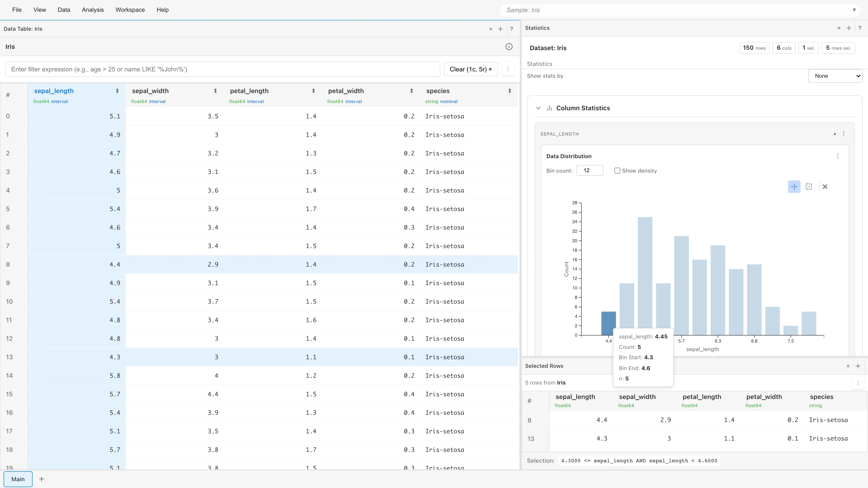Open filter bar options menu
The height and width of the screenshot is (488, 868).
click(508, 69)
